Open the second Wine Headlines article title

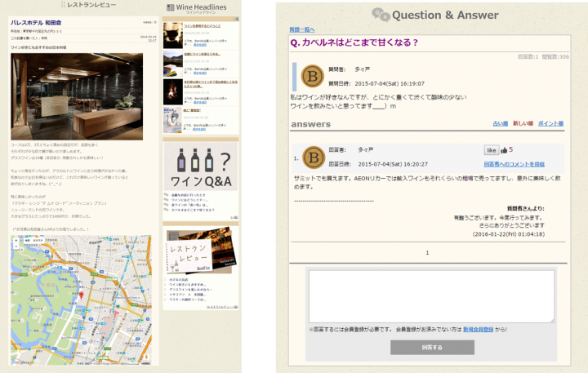(x=202, y=54)
